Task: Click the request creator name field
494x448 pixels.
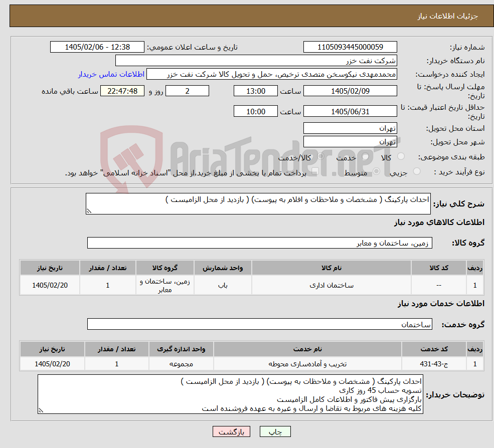Action: click(x=271, y=74)
